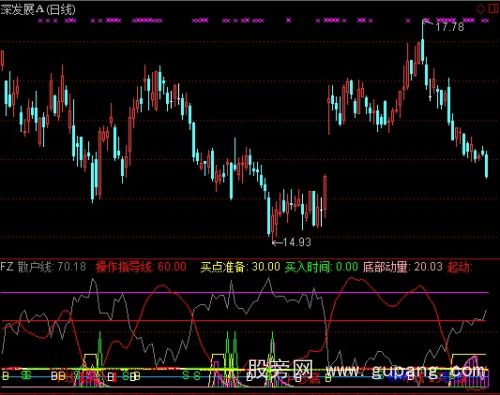Click the FZ indicator name label

coord(7,267)
